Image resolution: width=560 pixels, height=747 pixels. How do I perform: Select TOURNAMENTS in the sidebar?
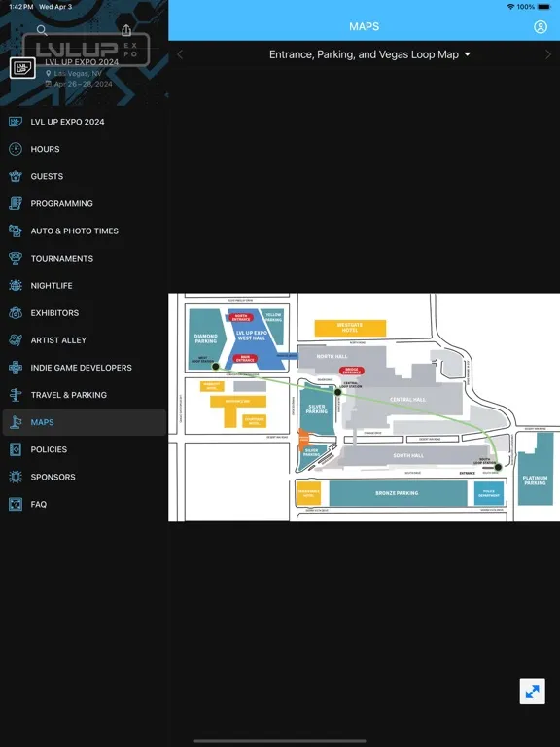(x=85, y=258)
